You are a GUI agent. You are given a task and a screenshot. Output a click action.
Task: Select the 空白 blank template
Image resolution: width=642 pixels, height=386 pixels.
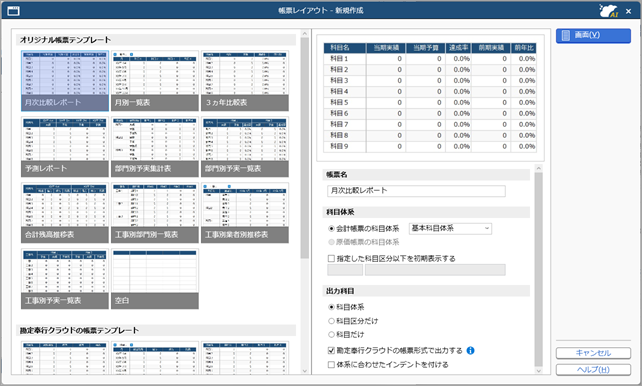tap(155, 279)
